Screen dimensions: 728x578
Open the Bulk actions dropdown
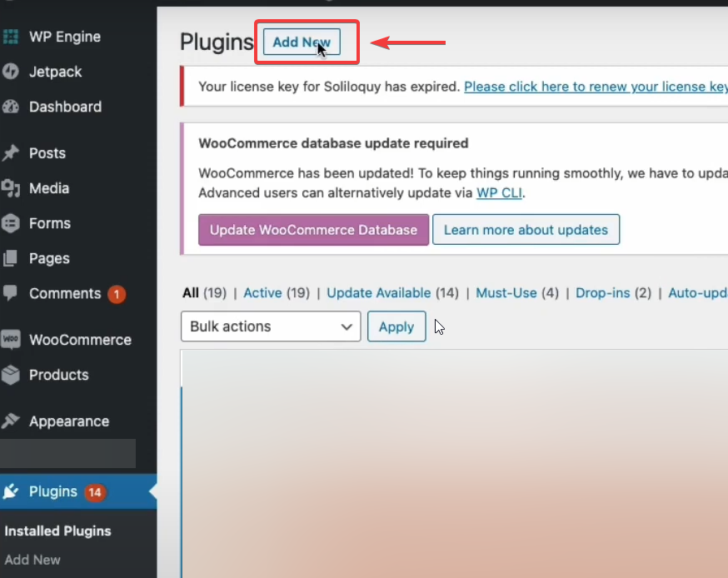271,326
